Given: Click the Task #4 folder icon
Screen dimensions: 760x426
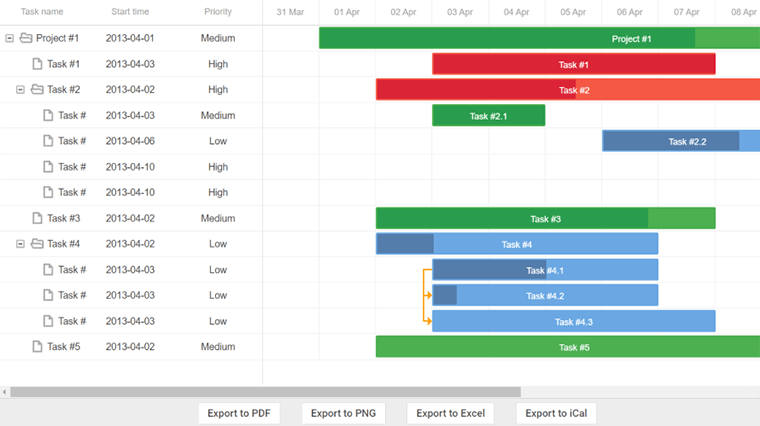Looking at the screenshot, I should (x=37, y=244).
